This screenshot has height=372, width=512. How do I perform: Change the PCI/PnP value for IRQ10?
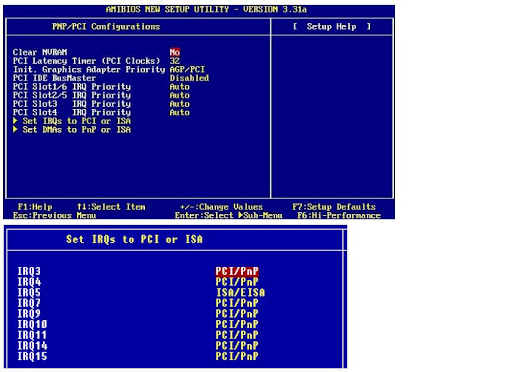pos(237,324)
